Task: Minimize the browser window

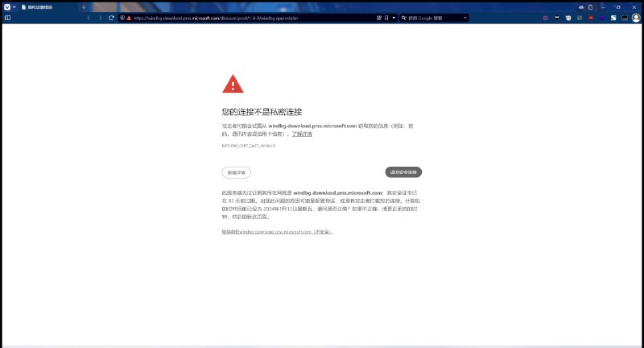Action: point(603,7)
